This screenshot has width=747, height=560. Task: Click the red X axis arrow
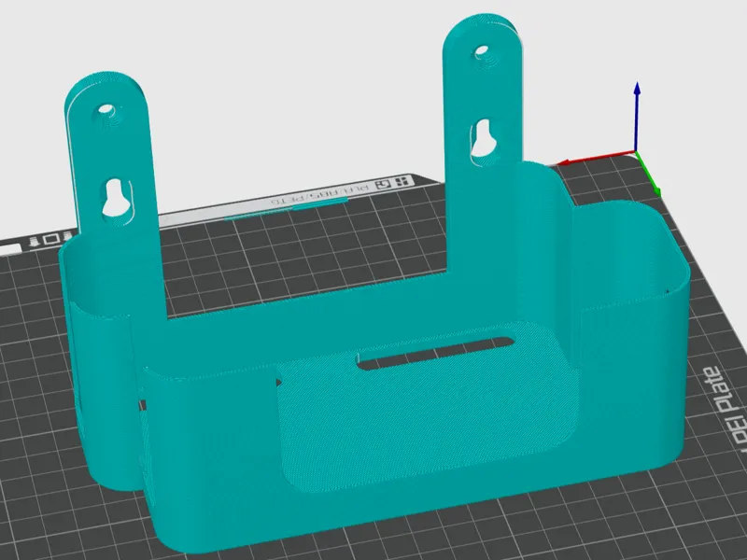pos(597,159)
